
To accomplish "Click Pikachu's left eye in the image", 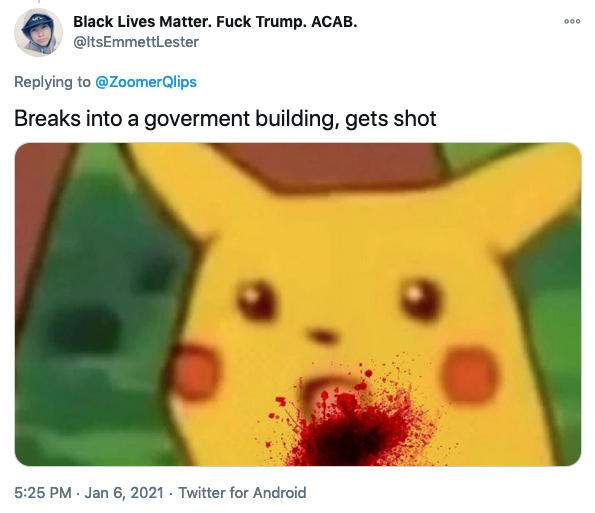I will click(256, 301).
